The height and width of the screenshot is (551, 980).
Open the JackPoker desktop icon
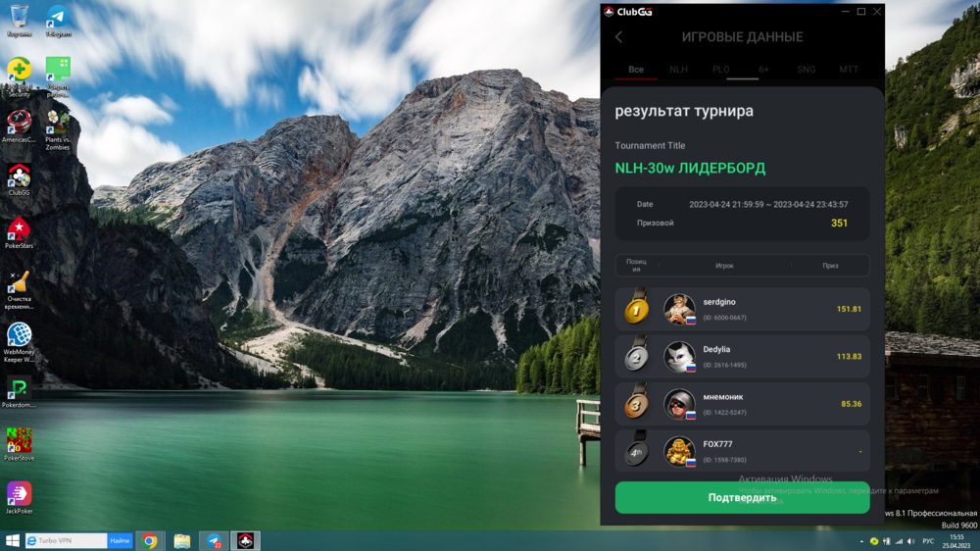point(19,493)
